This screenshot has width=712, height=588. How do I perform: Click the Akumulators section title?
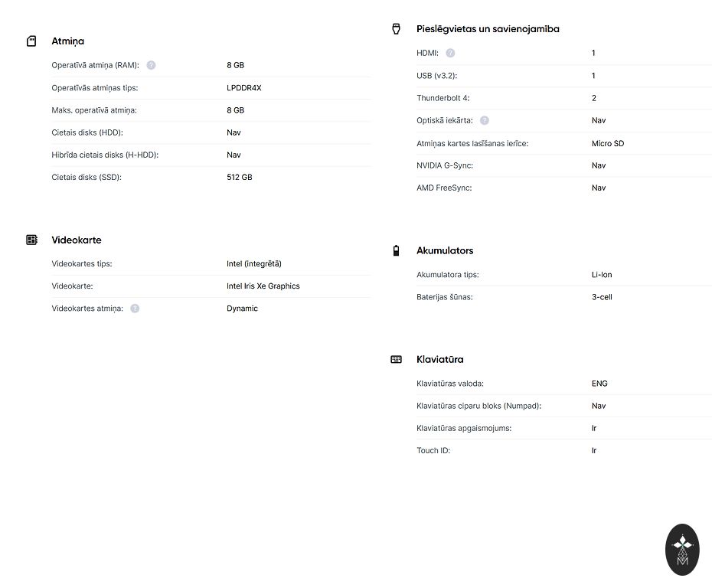point(445,250)
